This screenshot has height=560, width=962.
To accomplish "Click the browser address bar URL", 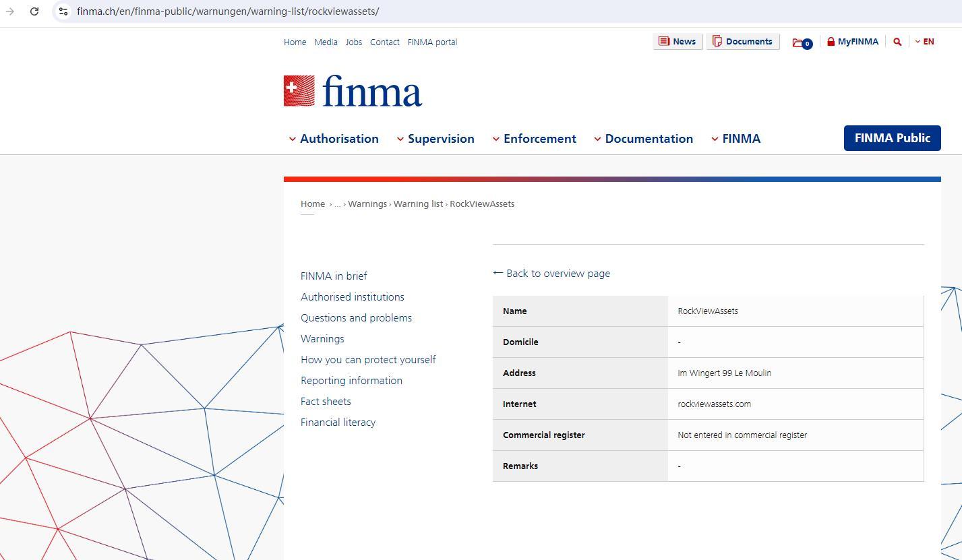I will (228, 11).
